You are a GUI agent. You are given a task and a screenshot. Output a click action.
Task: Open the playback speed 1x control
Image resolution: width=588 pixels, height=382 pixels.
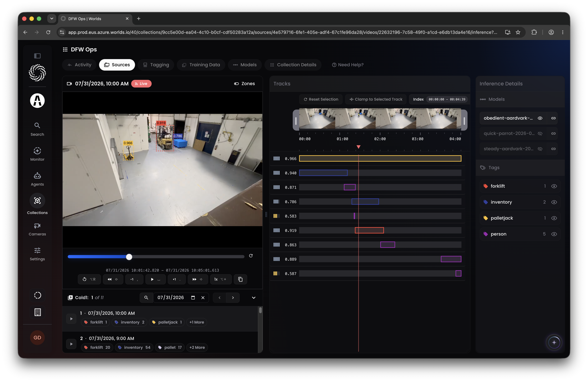pyautogui.click(x=221, y=279)
